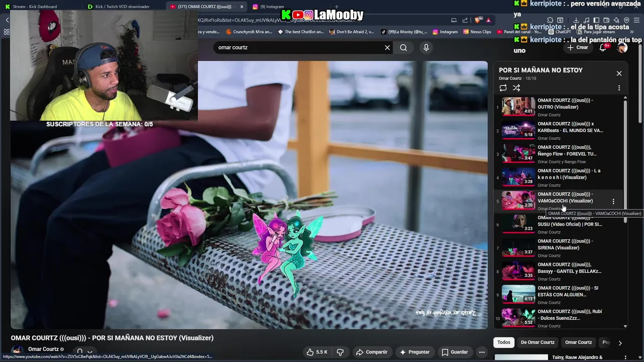
Task: Click the main video player
Action: click(x=249, y=195)
